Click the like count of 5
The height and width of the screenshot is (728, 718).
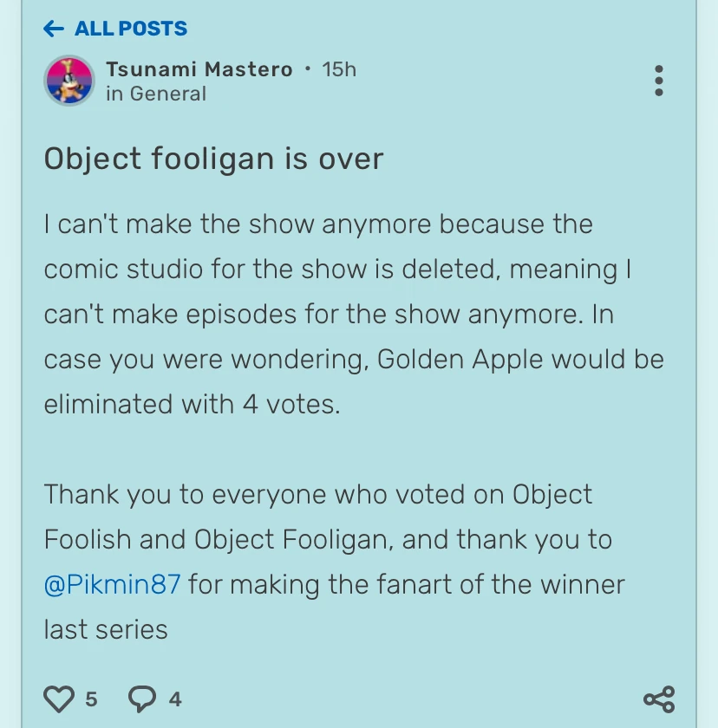pos(91,699)
